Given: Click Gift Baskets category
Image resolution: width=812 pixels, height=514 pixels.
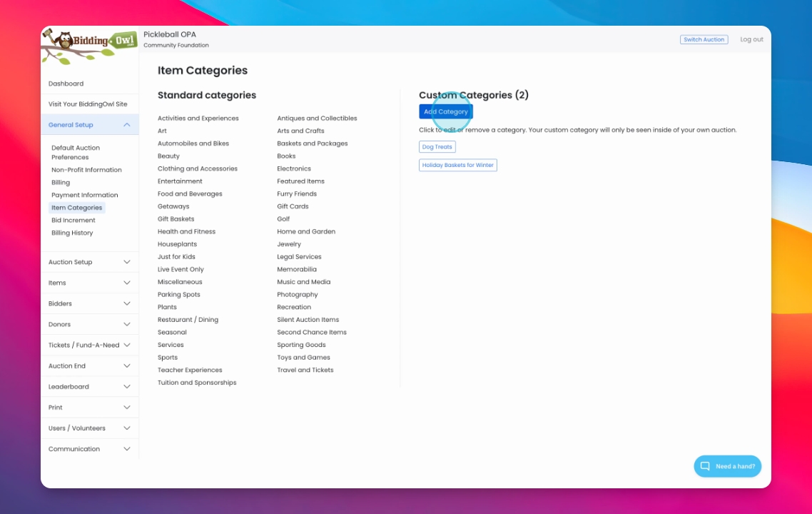Looking at the screenshot, I should [x=176, y=218].
